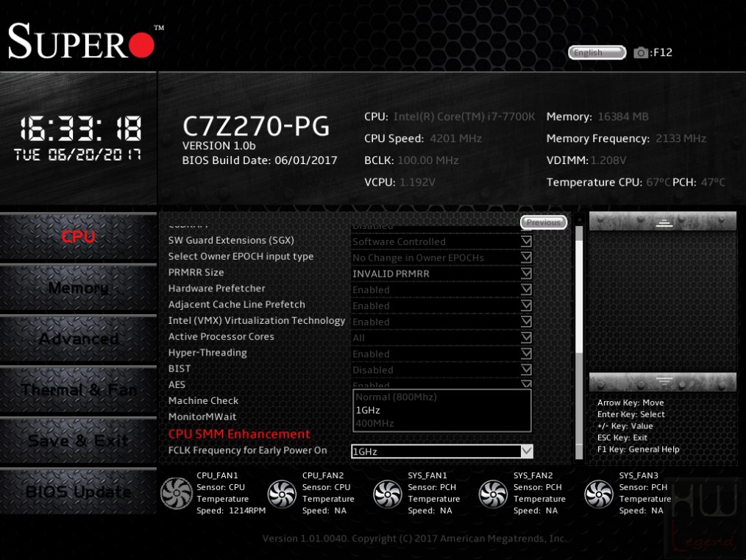This screenshot has width=746, height=560.
Task: Click the SYS_FAN1 fan icon
Action: tap(388, 493)
